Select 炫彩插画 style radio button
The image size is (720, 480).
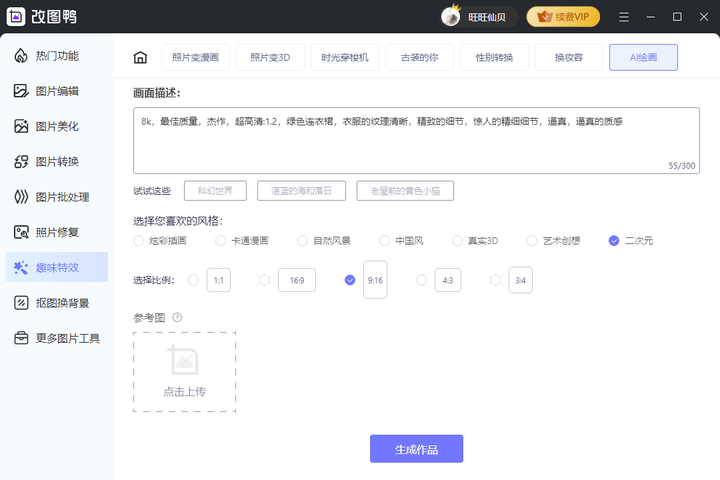139,241
